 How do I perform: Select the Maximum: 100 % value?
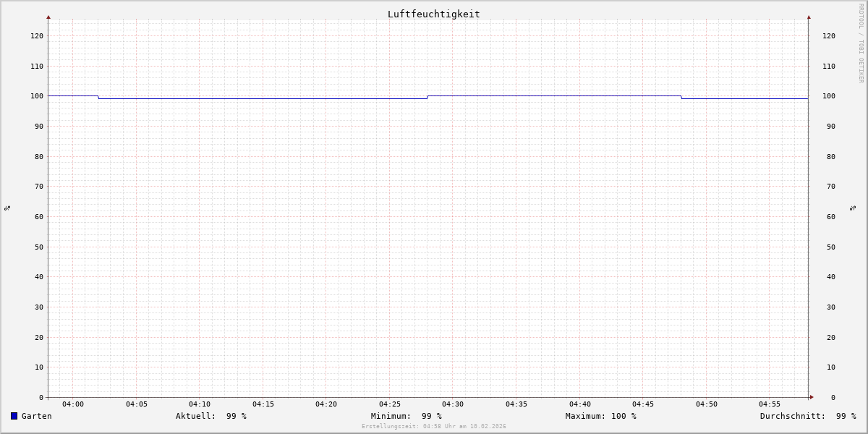tap(601, 416)
